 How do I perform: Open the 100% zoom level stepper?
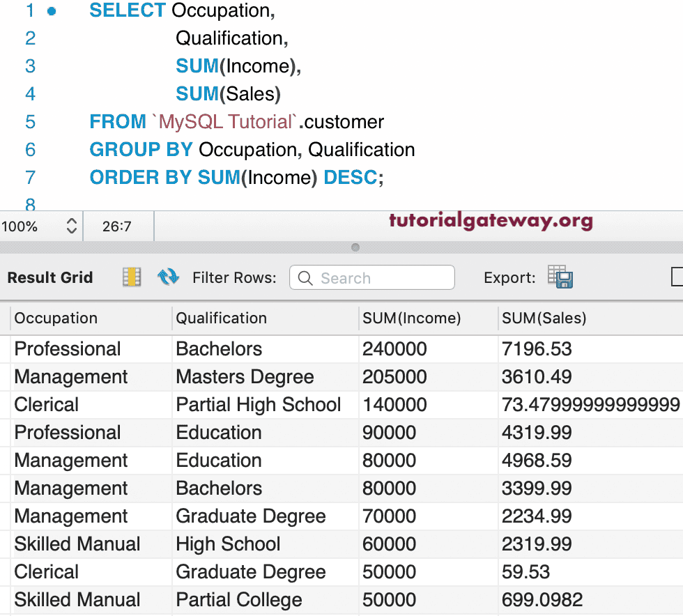coord(71,226)
